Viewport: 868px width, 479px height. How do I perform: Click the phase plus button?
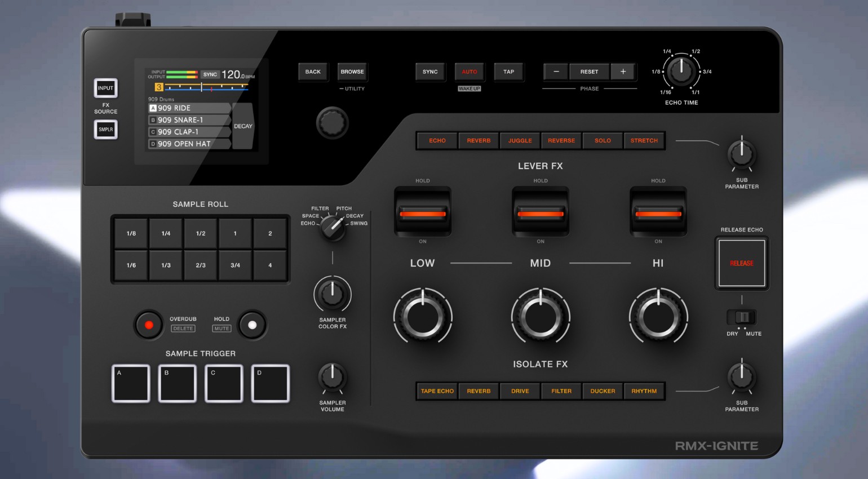coord(623,72)
